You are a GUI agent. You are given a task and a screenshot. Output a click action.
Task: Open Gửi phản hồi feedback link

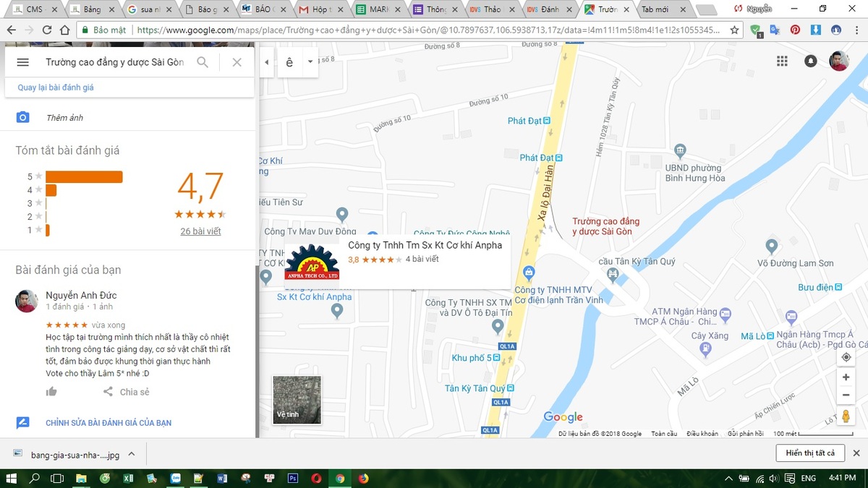tap(746, 434)
